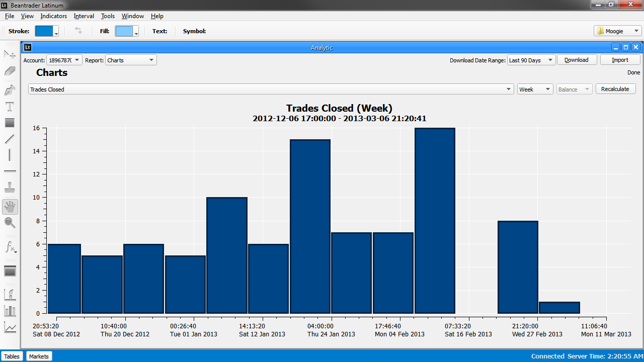644x362 pixels.
Task: Open the blue Stroke color swatch
Action: 44,31
